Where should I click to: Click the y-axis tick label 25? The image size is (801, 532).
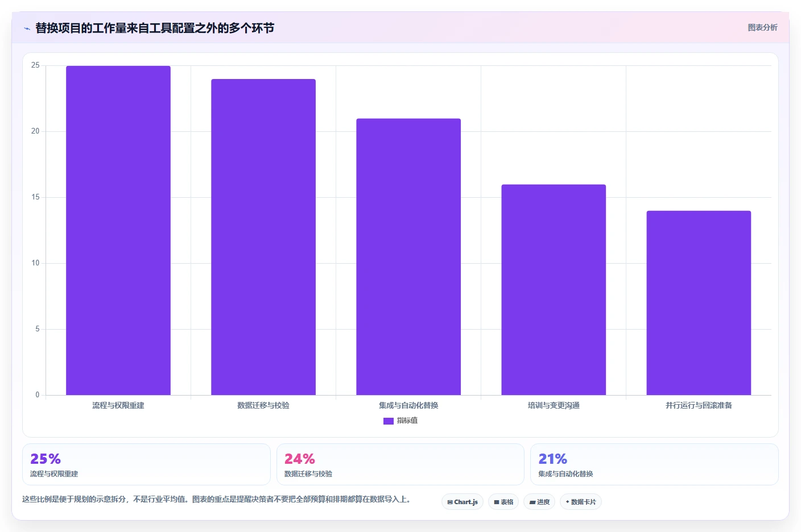pos(36,65)
